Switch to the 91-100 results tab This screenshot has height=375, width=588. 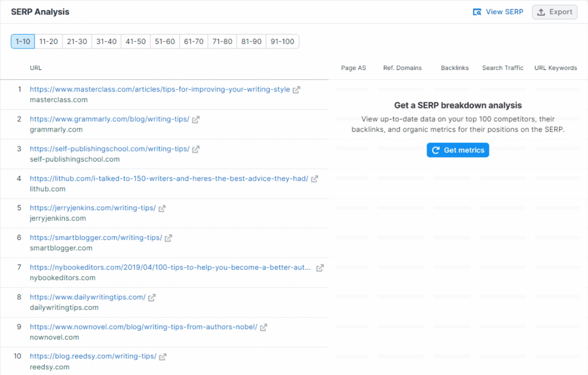click(x=282, y=41)
